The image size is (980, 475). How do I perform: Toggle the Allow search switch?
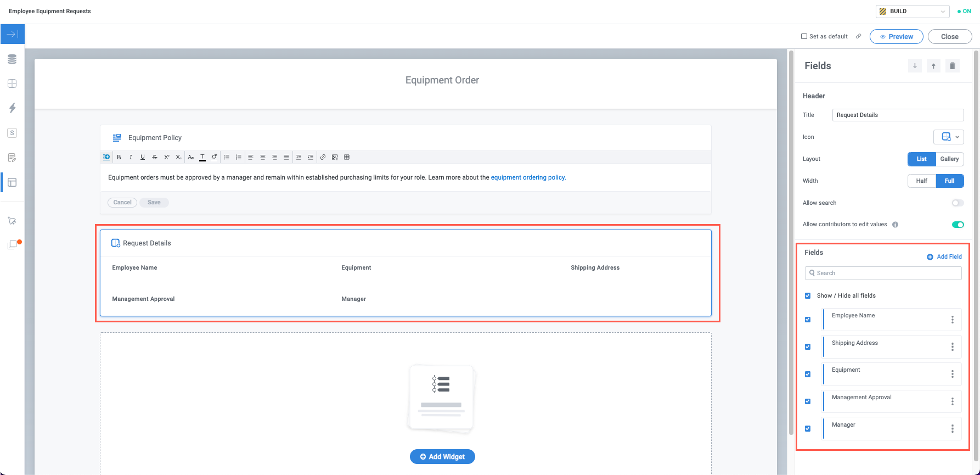(958, 203)
